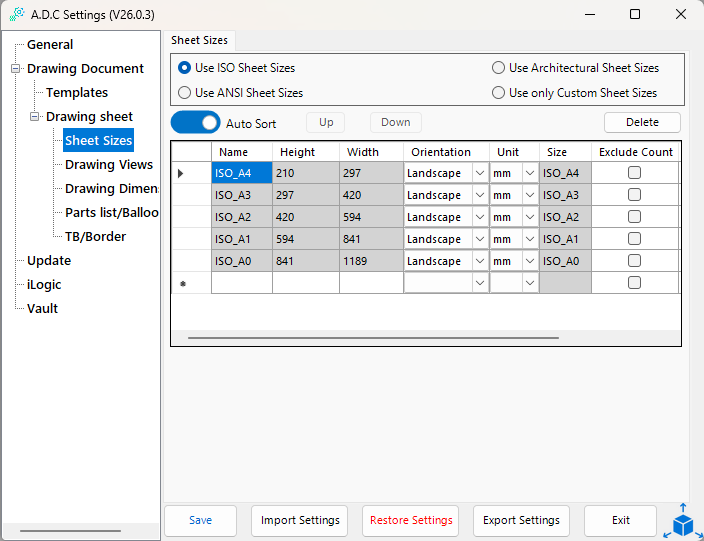
Task: Open the iLogic settings section
Action: (44, 285)
